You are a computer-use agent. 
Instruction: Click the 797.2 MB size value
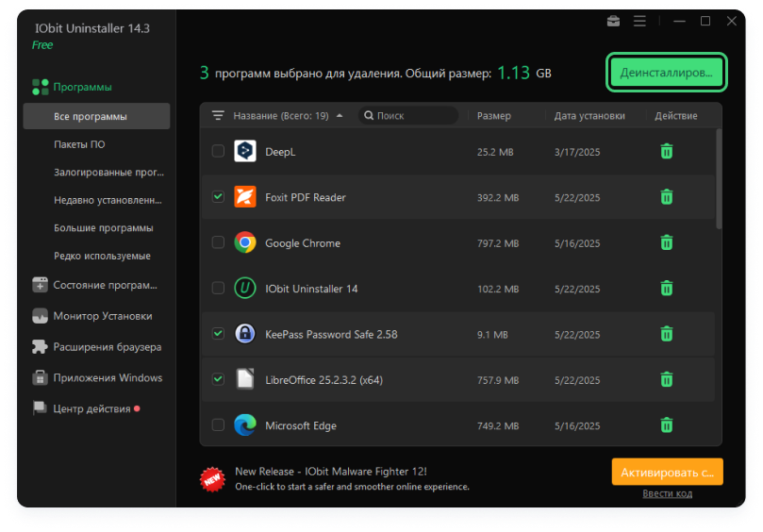click(x=498, y=242)
